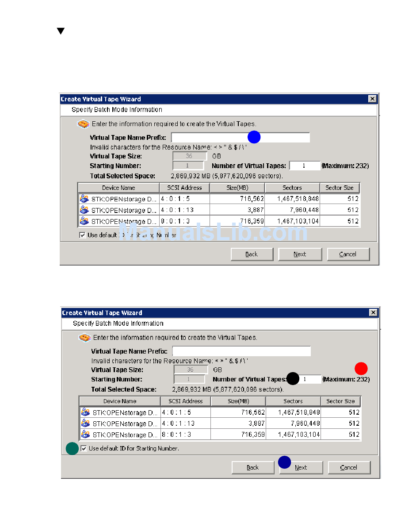The width and height of the screenshot is (420, 512).
Task: Sort by Sectors column in upper wizard
Action: click(292, 188)
